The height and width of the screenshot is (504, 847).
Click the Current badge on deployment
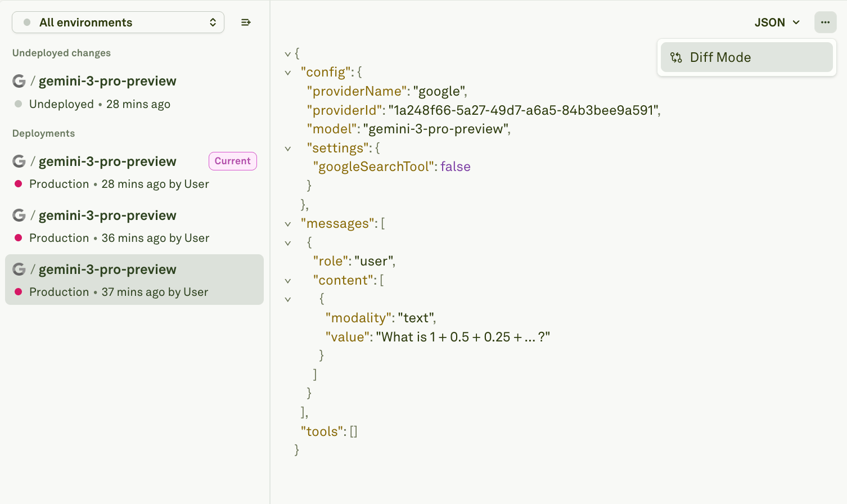[233, 161]
